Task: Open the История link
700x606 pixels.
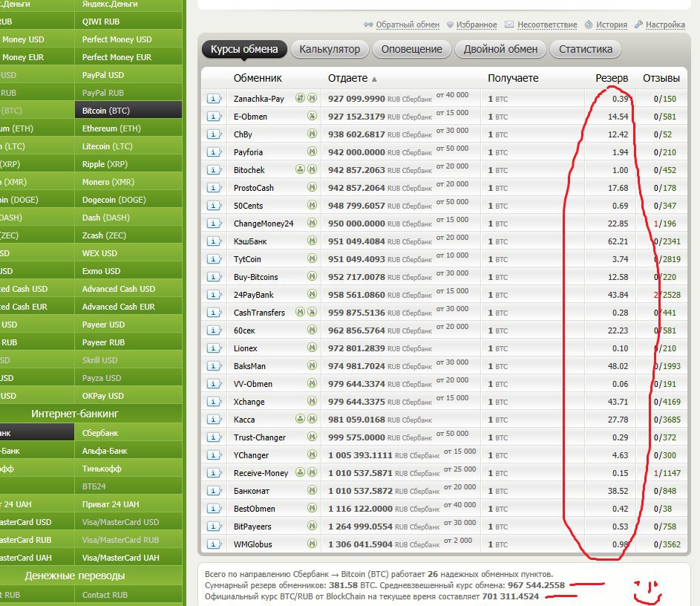Action: coord(612,25)
